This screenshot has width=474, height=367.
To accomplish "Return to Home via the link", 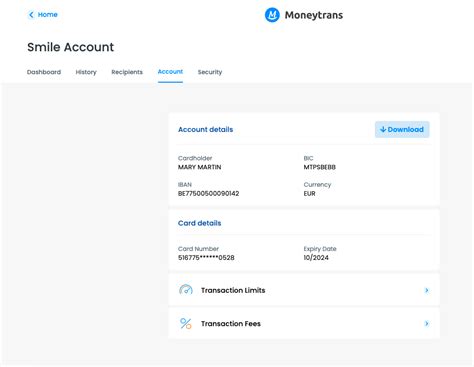I will pyautogui.click(x=48, y=15).
